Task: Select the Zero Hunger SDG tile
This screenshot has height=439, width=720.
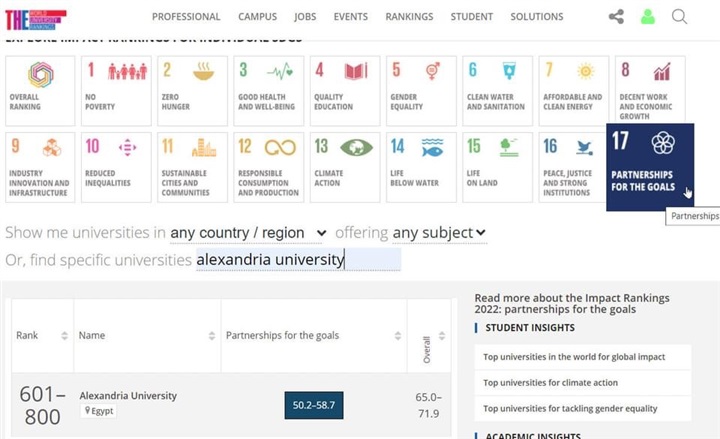Action: pyautogui.click(x=192, y=90)
